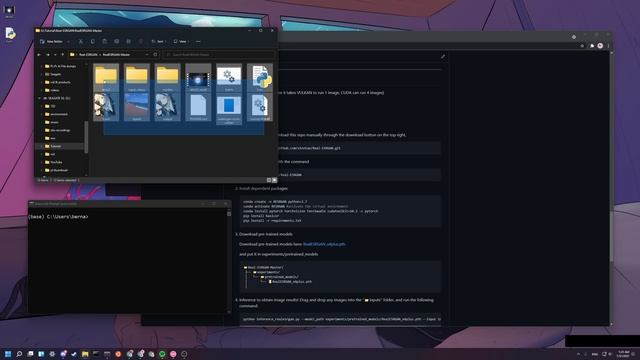The height and width of the screenshot is (360, 640).
Task: Focus the Explorer search box
Action: coord(219,54)
